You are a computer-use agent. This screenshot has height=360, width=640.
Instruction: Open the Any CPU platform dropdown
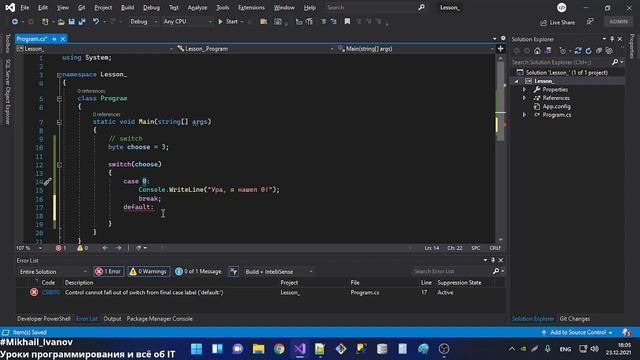[x=187, y=22]
